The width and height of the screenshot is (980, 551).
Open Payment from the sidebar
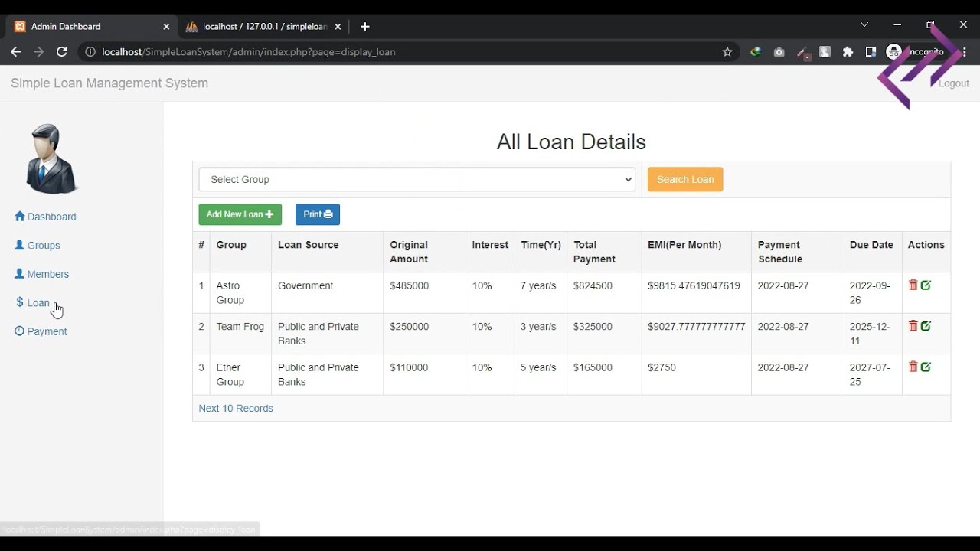coord(41,331)
